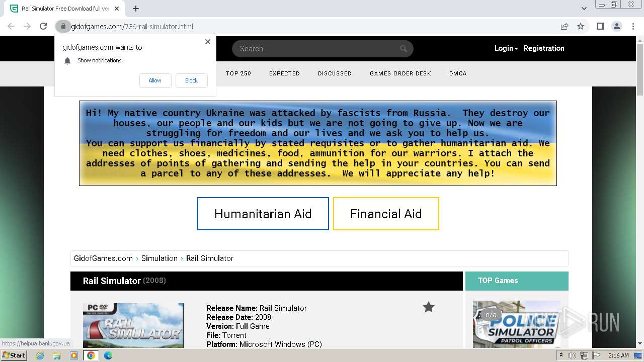Open a new tab with the plus button
644x362 pixels.
point(136,9)
